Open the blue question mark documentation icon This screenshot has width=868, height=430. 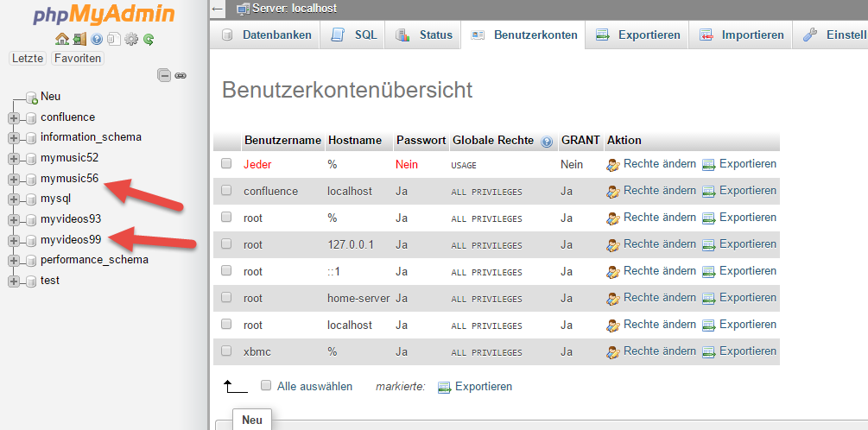[x=97, y=40]
